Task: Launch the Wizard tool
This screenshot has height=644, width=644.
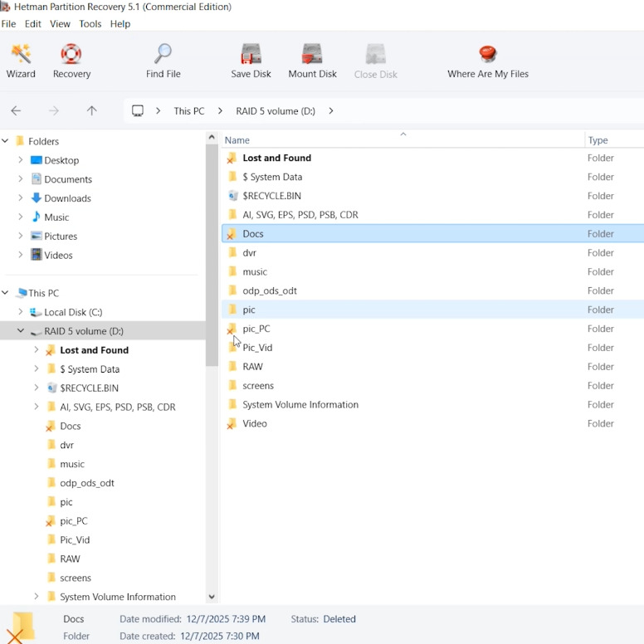Action: point(21,61)
